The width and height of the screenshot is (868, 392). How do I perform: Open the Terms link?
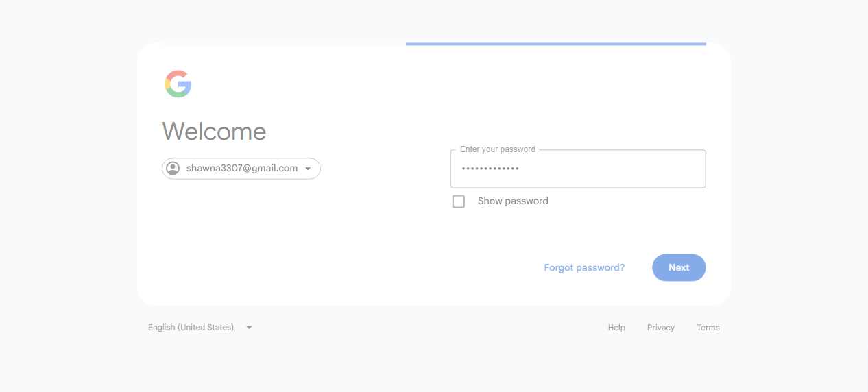[708, 328]
